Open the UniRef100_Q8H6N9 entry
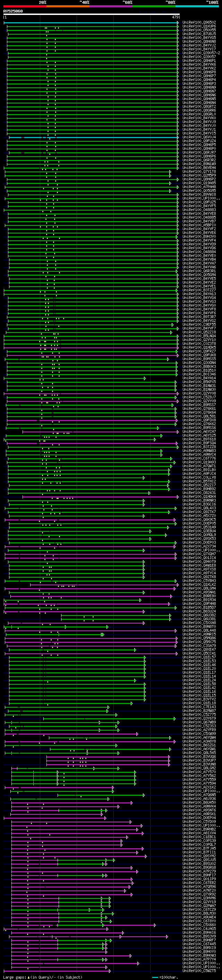This screenshot has height=980, width=222. (x=199, y=88)
